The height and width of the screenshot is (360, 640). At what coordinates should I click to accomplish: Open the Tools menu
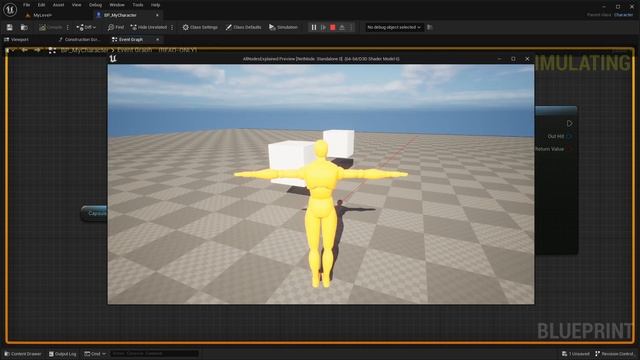[x=138, y=5]
